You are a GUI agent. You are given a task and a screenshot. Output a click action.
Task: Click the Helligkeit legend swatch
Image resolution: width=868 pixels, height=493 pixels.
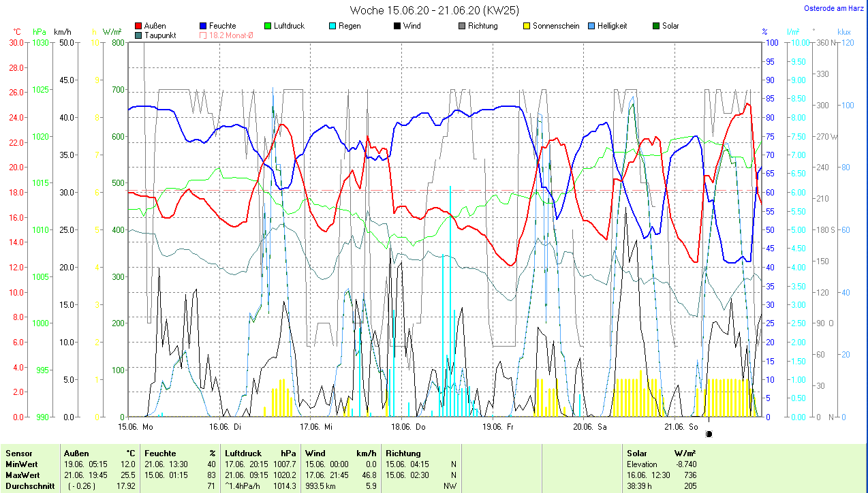pyautogui.click(x=591, y=27)
